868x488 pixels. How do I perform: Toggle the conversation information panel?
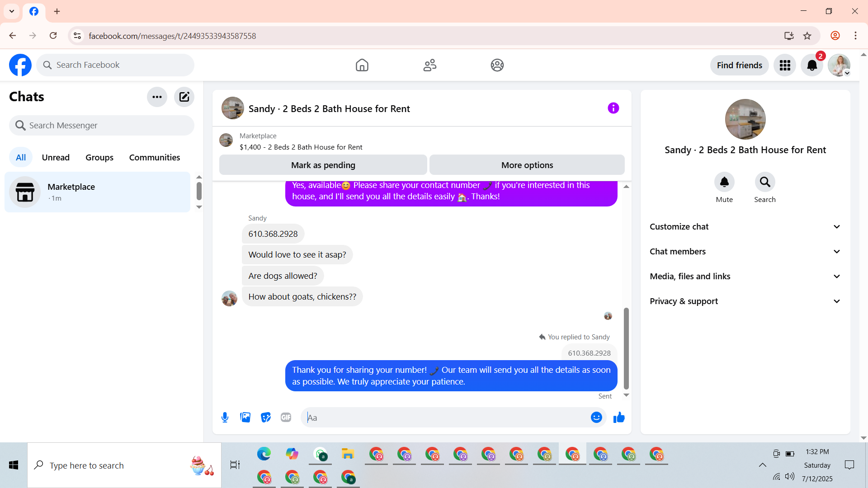(613, 108)
